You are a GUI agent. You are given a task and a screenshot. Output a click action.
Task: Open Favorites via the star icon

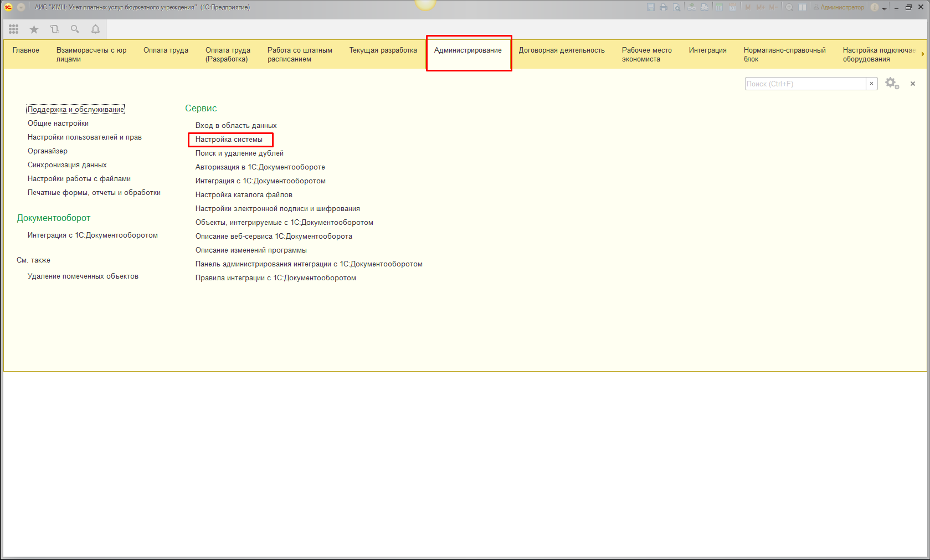coord(34,29)
